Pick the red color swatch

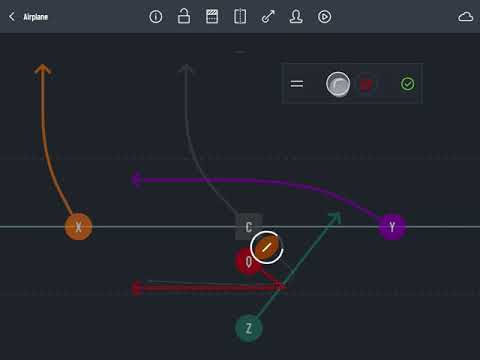pyautogui.click(x=366, y=84)
